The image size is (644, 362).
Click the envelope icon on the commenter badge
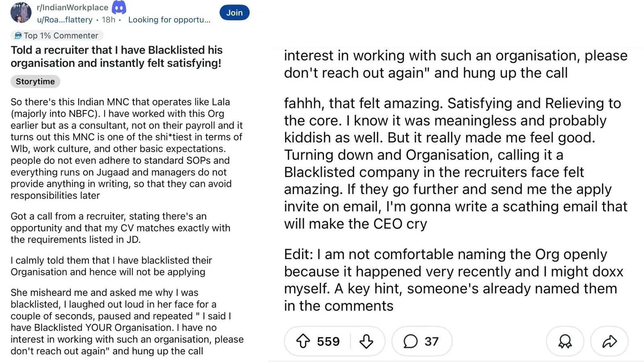pos(17,35)
